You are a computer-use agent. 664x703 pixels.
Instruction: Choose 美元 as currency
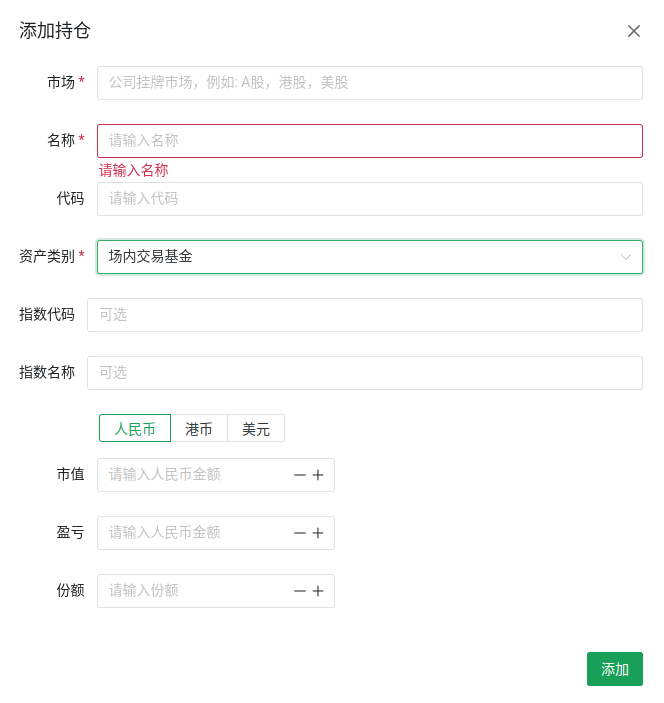coord(256,428)
